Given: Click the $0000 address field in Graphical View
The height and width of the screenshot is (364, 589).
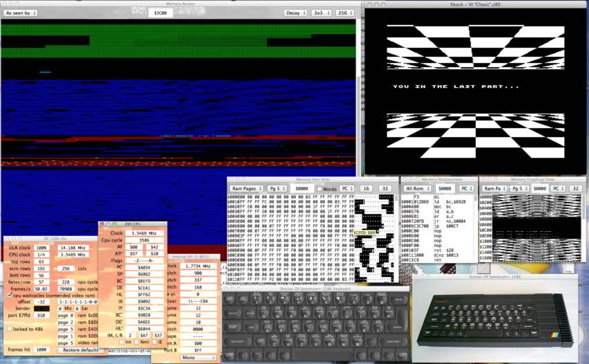Looking at the screenshot, I should pyautogui.click(x=540, y=188).
